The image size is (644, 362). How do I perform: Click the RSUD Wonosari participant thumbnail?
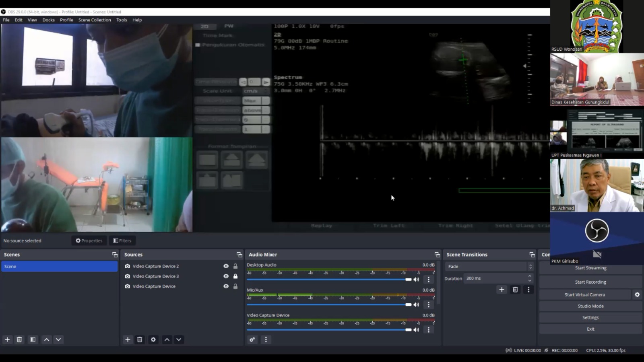coord(597,27)
